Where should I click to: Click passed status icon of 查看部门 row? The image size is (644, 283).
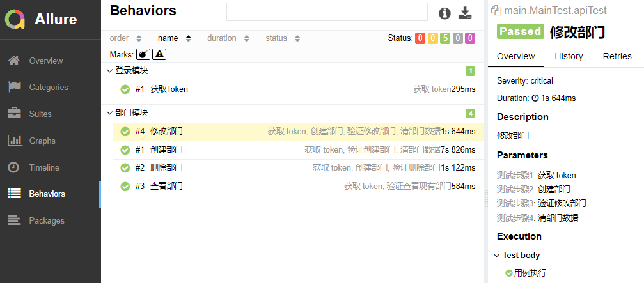pyautogui.click(x=125, y=186)
